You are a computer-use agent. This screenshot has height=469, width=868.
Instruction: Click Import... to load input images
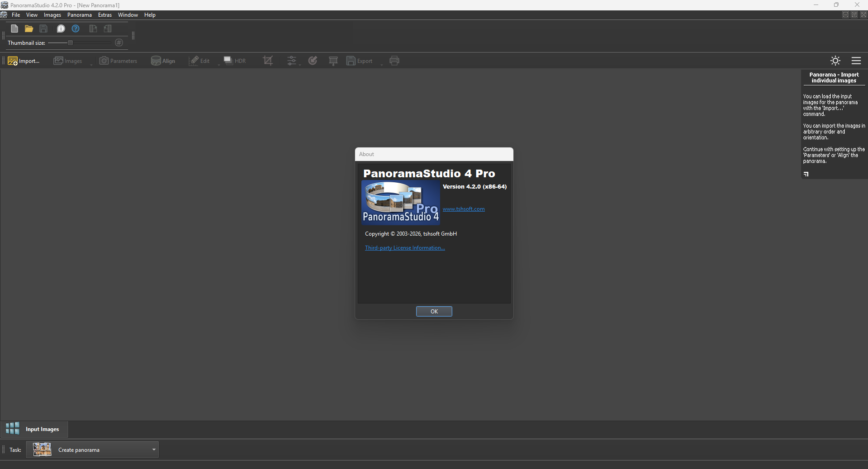pos(24,61)
